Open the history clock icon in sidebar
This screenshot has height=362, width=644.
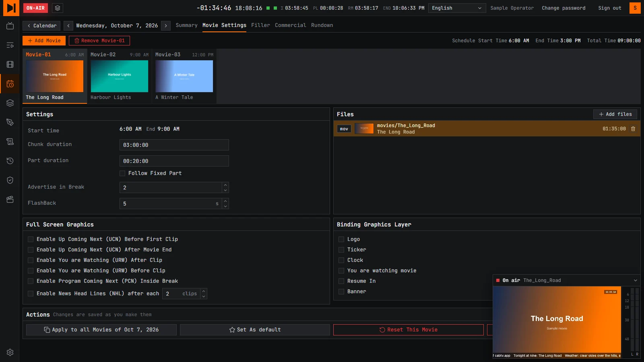point(10,161)
